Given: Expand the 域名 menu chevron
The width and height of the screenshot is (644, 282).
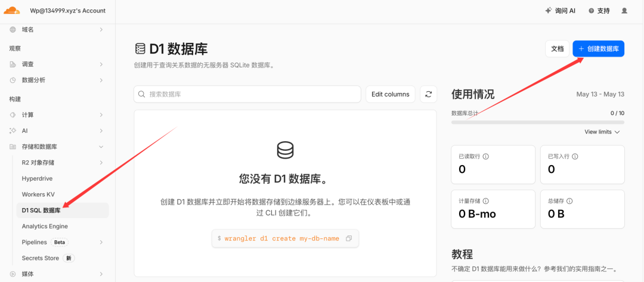Looking at the screenshot, I should (x=101, y=30).
